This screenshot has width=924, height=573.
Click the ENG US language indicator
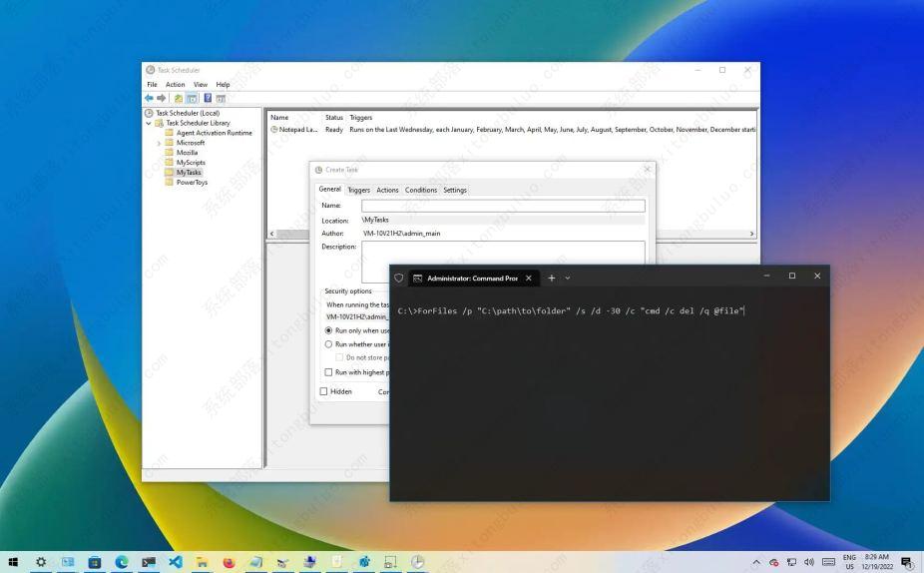pyautogui.click(x=849, y=562)
